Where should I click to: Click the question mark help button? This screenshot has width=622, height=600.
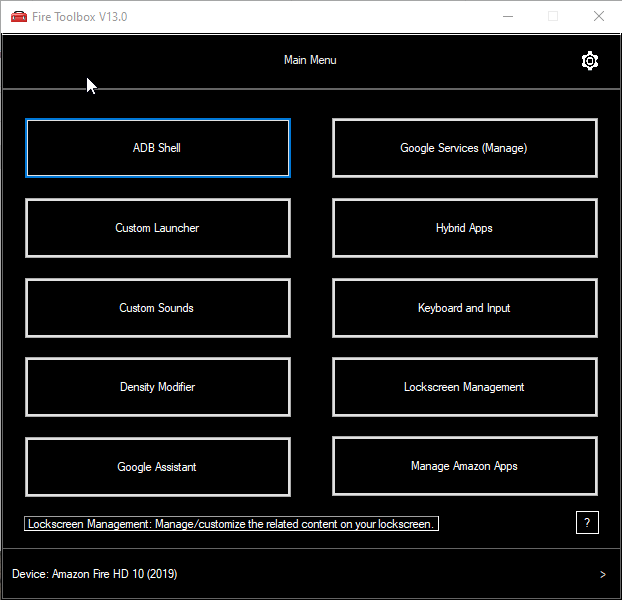(587, 523)
